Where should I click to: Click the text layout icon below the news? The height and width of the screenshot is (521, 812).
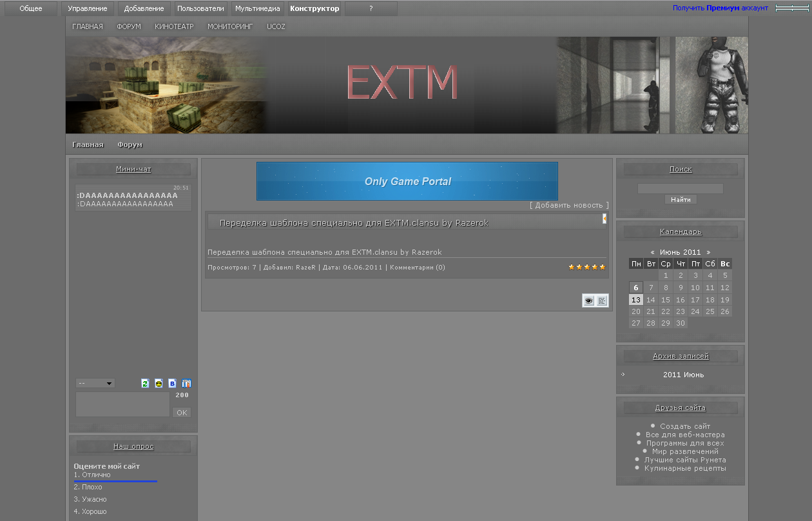602,300
